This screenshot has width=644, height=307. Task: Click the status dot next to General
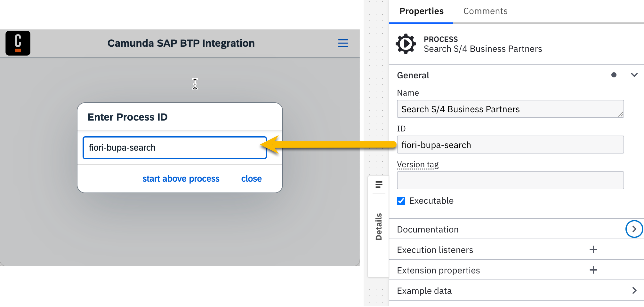point(614,75)
